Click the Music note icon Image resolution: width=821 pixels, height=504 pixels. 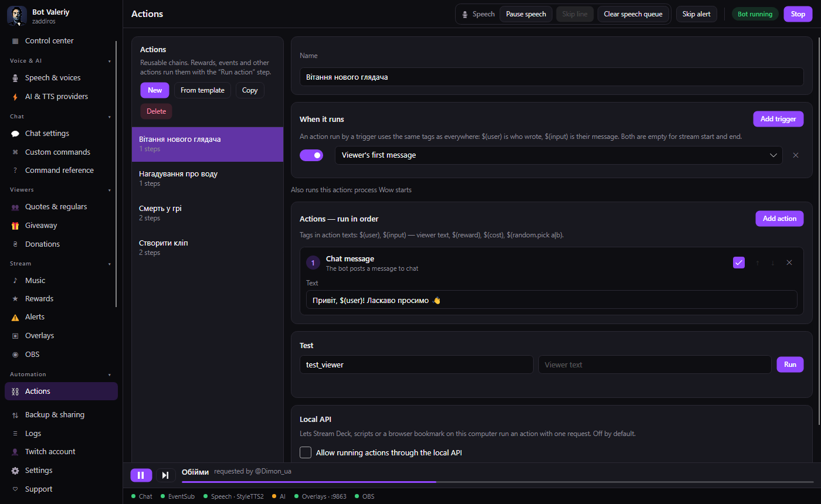15,281
